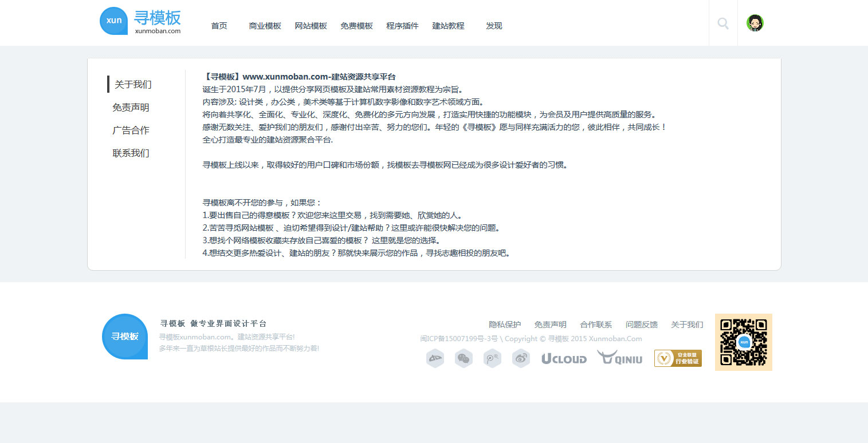
Task: Switch to the 广告合作 sidebar tab
Action: tap(131, 130)
